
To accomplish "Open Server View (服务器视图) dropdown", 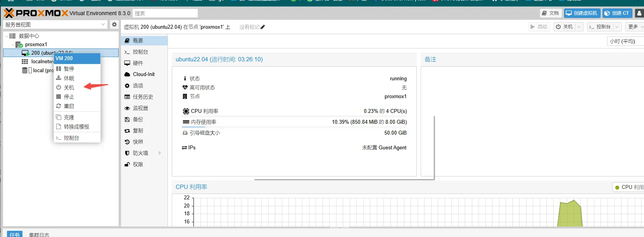I will (x=55, y=24).
